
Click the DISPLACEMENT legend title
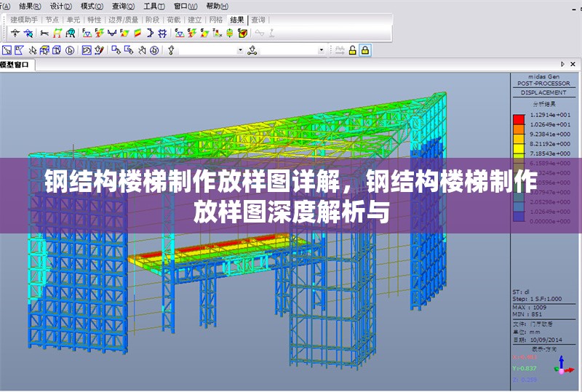pyautogui.click(x=543, y=92)
